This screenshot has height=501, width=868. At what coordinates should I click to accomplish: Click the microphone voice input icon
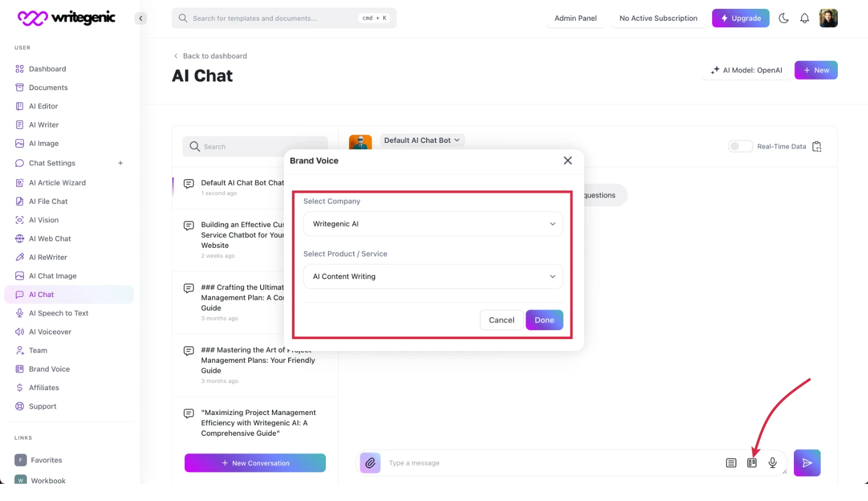pos(773,463)
